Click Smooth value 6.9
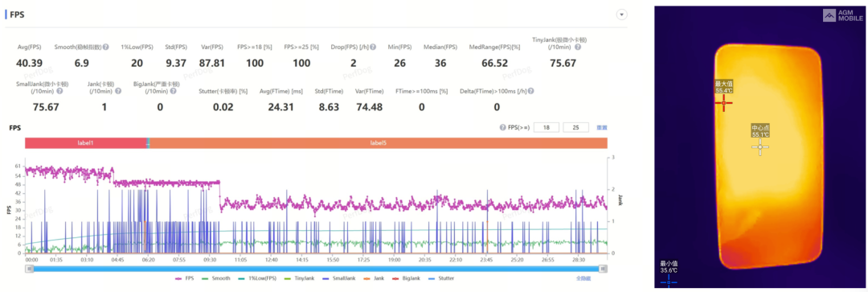 (81, 63)
